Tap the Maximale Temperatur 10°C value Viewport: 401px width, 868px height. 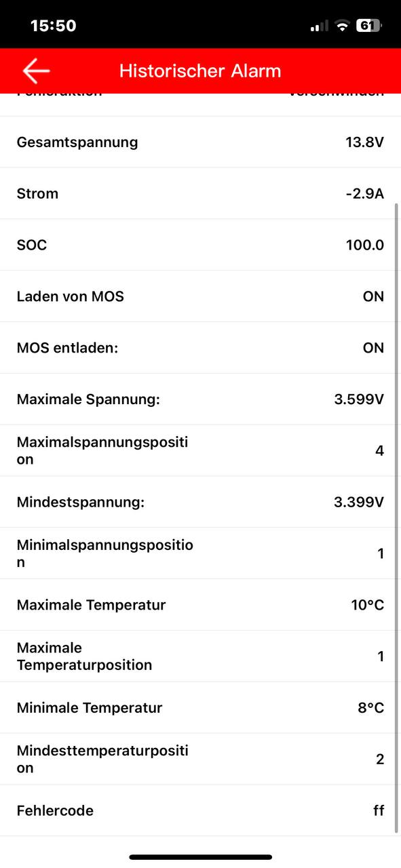click(x=368, y=605)
